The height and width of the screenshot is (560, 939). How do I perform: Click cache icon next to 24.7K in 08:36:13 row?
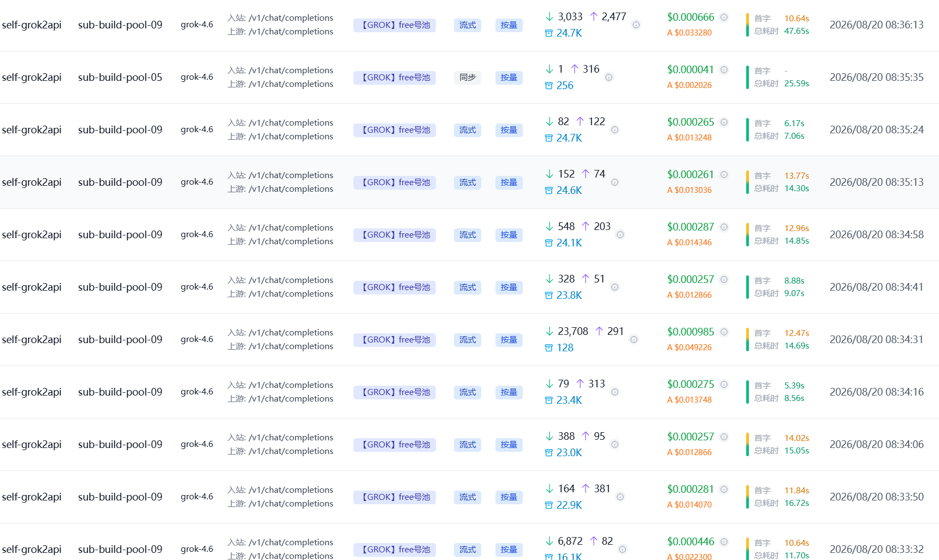pyautogui.click(x=549, y=33)
